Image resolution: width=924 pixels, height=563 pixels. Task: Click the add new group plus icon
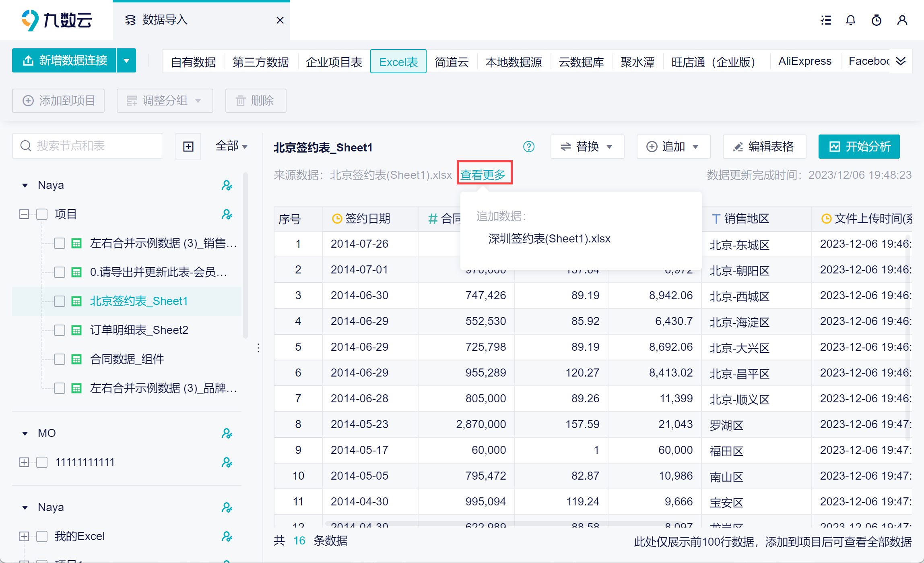coord(188,146)
